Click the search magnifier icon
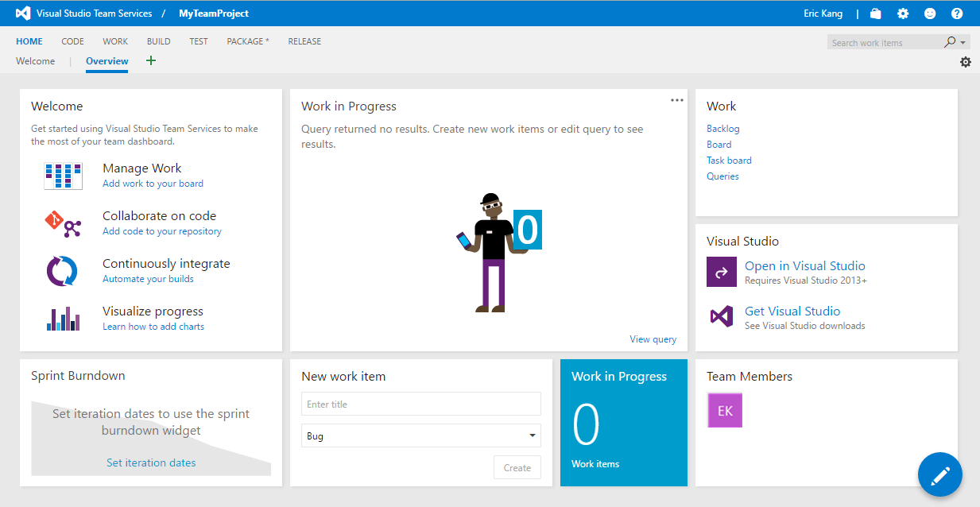 tap(950, 42)
